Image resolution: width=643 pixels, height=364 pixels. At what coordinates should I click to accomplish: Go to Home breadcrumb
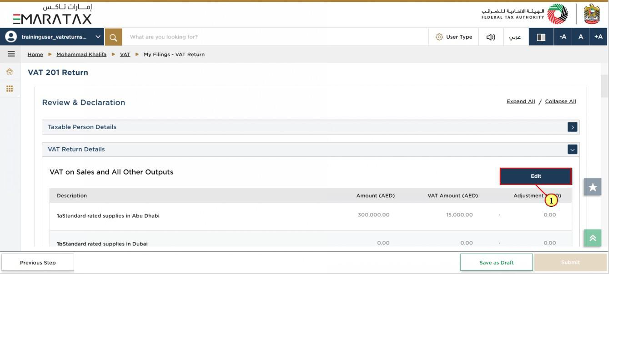[35, 54]
